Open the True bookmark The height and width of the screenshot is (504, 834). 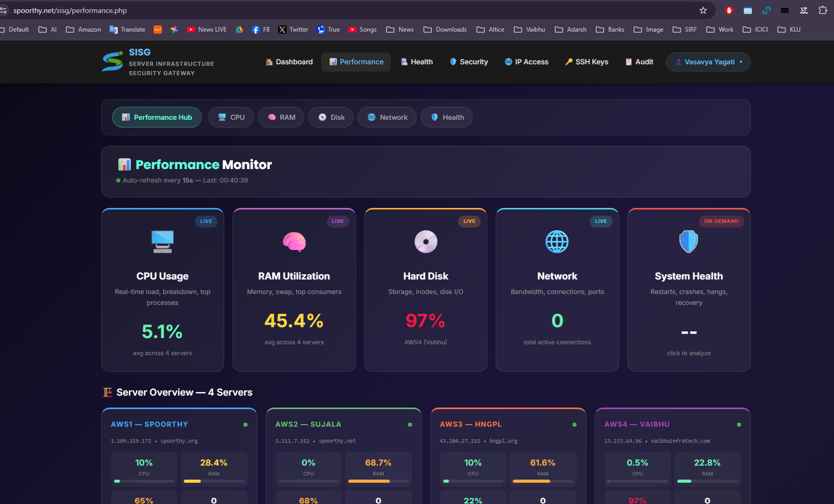click(329, 30)
